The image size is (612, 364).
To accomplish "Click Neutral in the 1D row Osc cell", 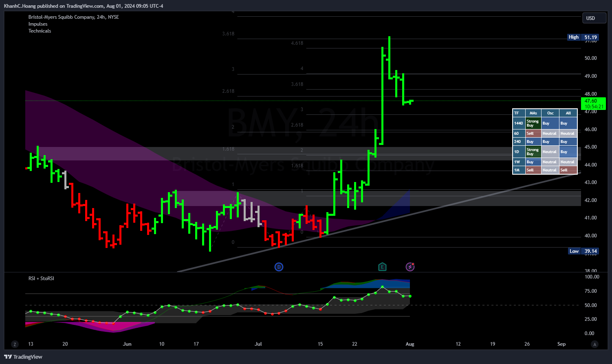I will [x=549, y=152].
